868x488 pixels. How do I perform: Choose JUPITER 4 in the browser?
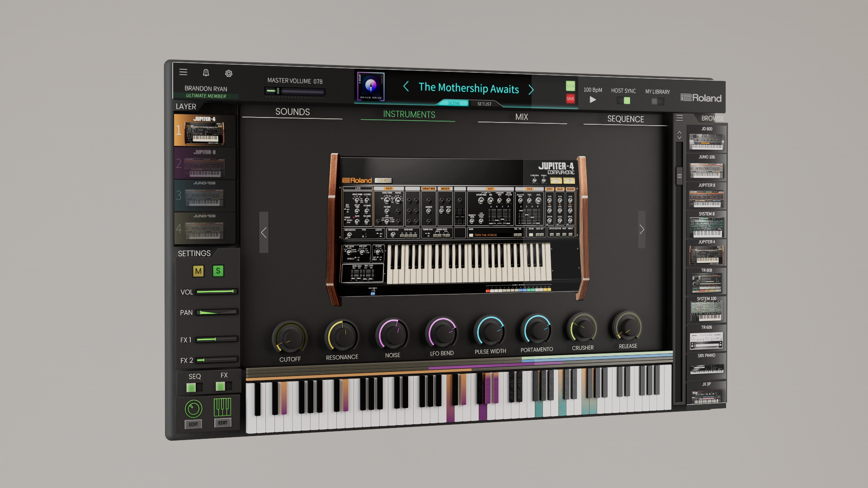[x=706, y=252]
